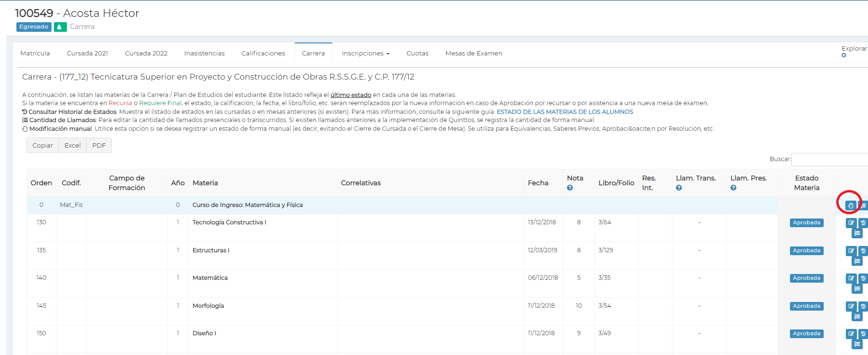868x355 pixels.
Task: Sort by the Codif. column header
Action: pos(71,183)
